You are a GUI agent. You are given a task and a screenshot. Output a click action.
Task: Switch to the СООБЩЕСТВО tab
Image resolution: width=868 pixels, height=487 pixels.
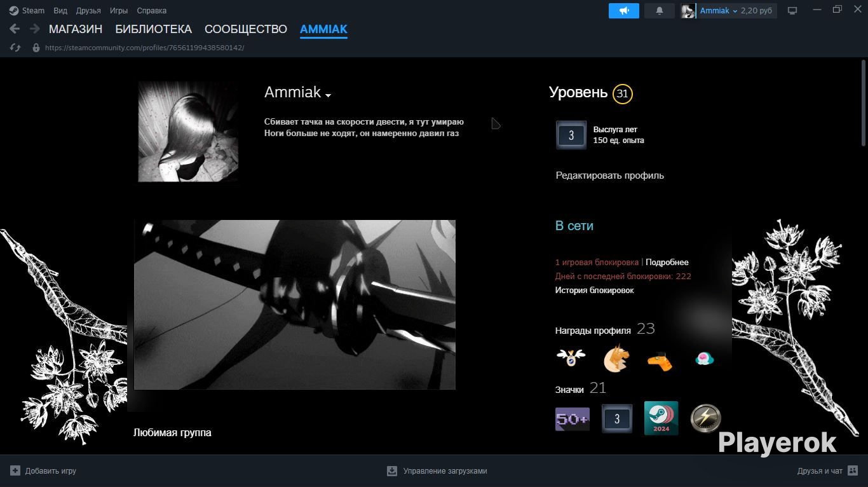click(x=246, y=29)
